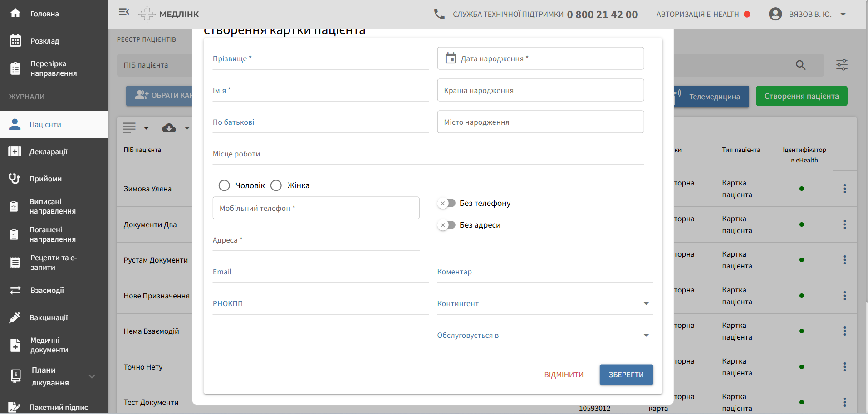Enable the Без телефону toggle
The width and height of the screenshot is (868, 414).
pos(446,203)
